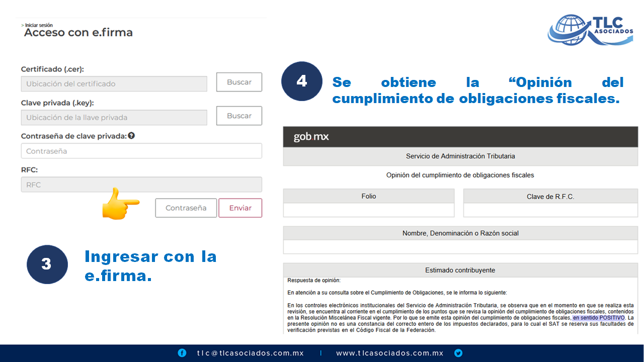Image resolution: width=644 pixels, height=362 pixels.
Task: Focus the Contraseña password input field
Action: (x=141, y=151)
